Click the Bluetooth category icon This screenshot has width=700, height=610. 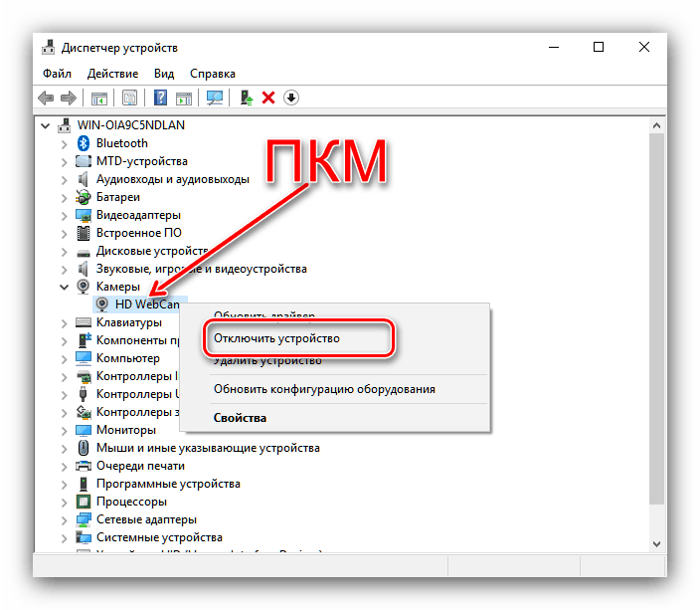[x=84, y=143]
